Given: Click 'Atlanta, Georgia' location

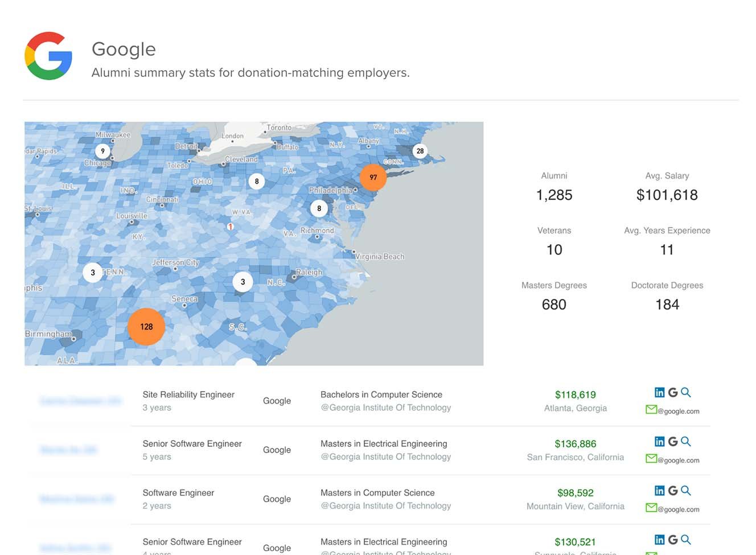Looking at the screenshot, I should click(576, 408).
